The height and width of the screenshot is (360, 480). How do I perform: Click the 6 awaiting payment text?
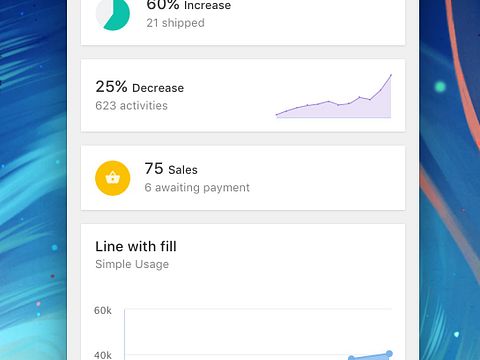[x=197, y=188]
